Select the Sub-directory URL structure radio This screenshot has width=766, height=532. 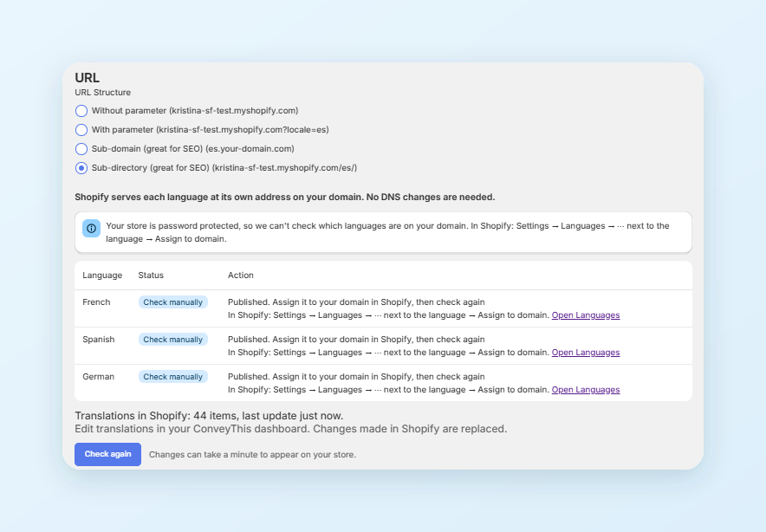pyautogui.click(x=81, y=168)
